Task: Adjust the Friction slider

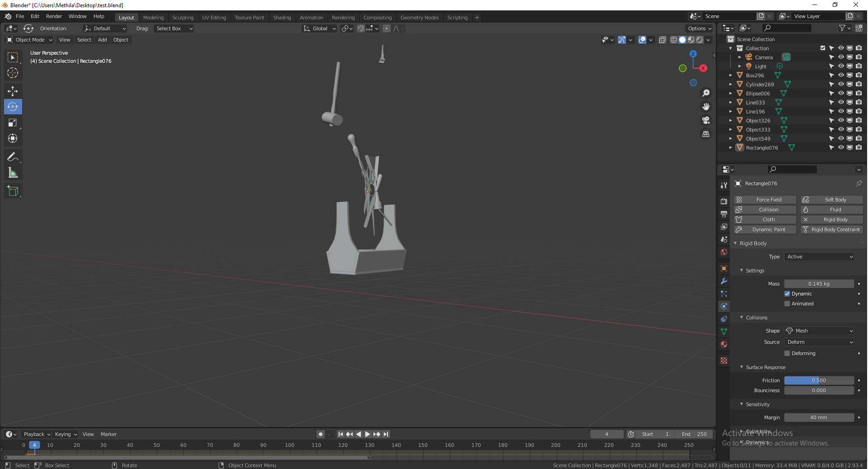Action: click(x=819, y=380)
